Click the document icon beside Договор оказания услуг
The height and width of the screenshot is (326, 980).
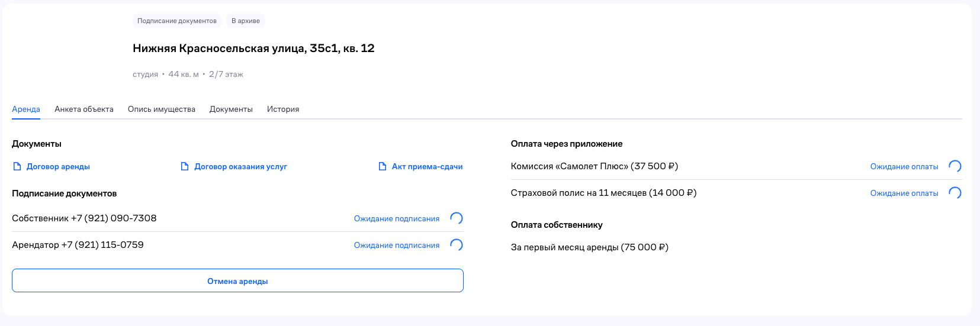click(x=185, y=166)
